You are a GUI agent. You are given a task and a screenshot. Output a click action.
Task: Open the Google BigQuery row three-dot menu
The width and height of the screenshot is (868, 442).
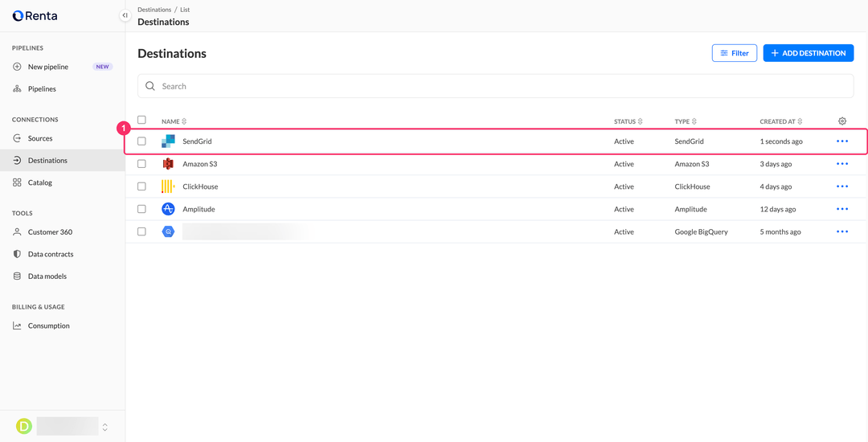coord(842,231)
